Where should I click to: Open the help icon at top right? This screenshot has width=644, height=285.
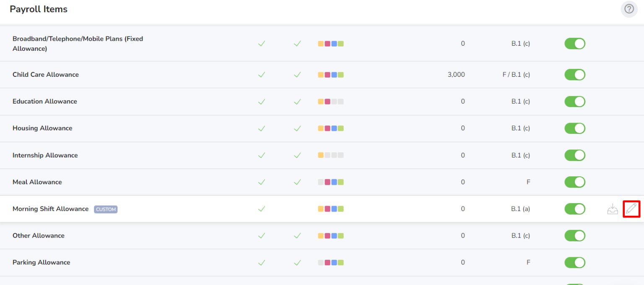[629, 9]
